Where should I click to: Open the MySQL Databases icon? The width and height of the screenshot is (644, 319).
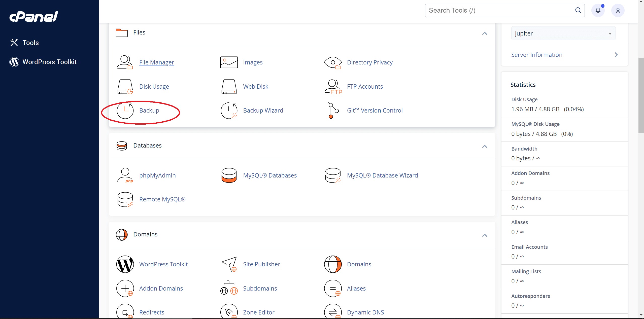tap(229, 175)
